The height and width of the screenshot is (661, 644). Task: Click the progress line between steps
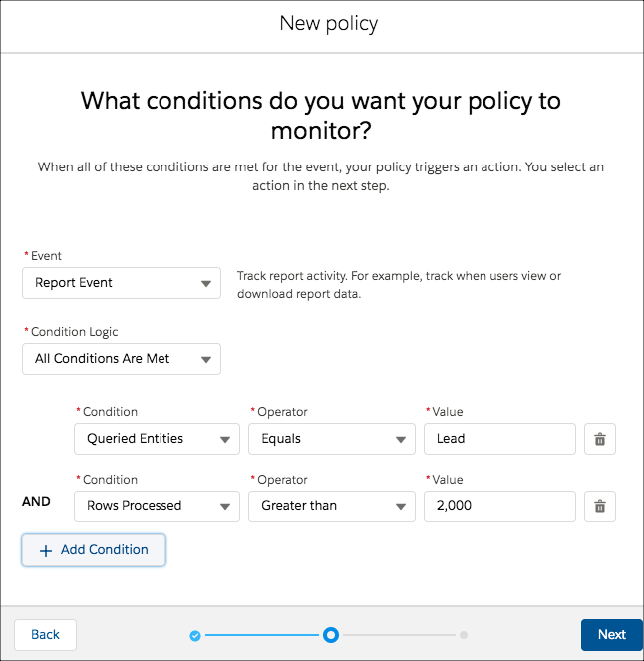[262, 635]
